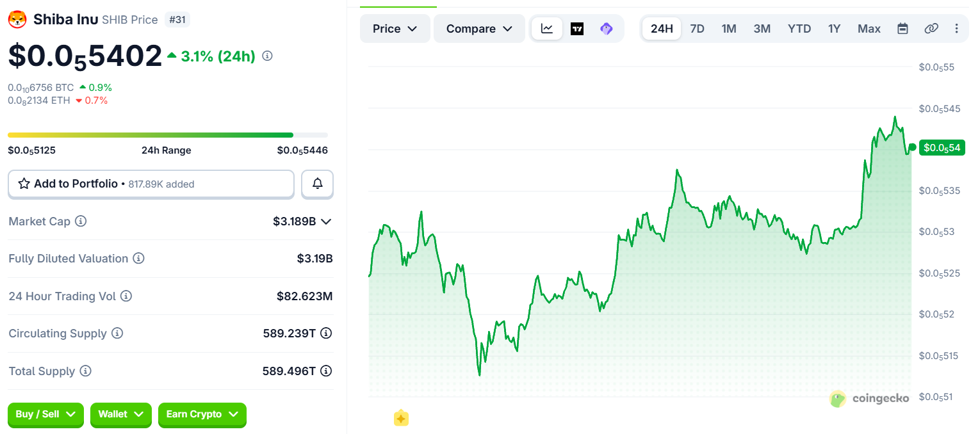Select the 7D time range tab
980x434 pixels.
pos(697,29)
